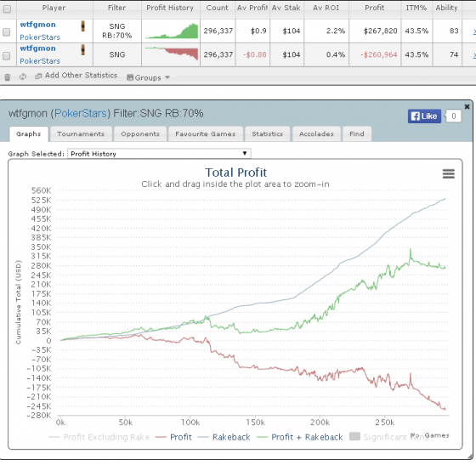Switch to the Favourite Games tab
476x465 pixels.
[206, 133]
